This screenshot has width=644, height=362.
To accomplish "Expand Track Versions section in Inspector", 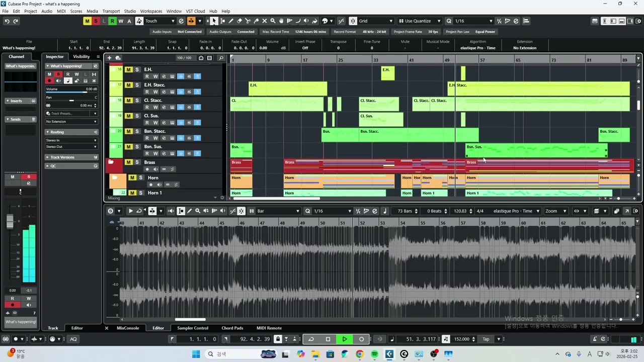I will tap(71, 157).
